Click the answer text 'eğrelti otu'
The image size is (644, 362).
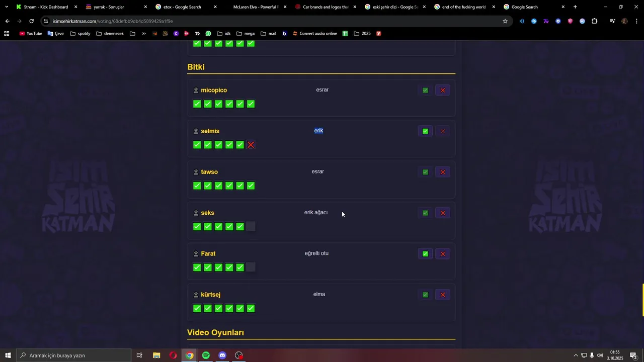pyautogui.click(x=316, y=253)
